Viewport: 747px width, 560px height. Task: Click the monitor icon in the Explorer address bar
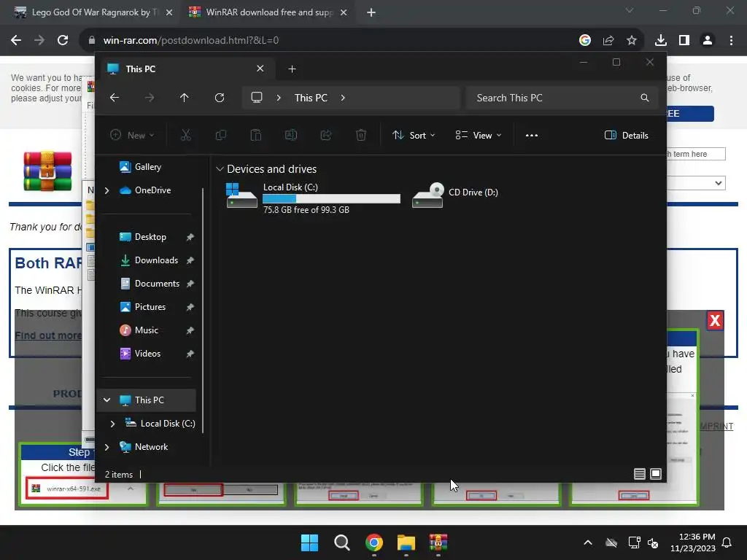257,98
